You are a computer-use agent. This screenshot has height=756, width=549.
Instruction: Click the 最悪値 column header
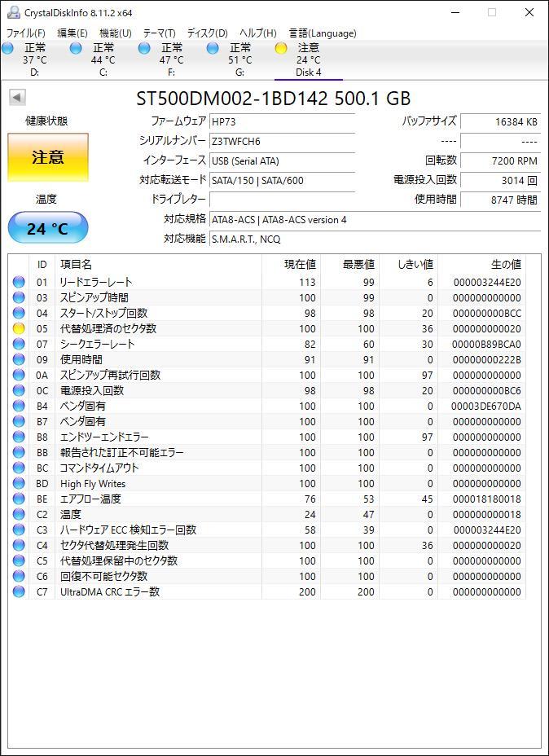click(350, 264)
